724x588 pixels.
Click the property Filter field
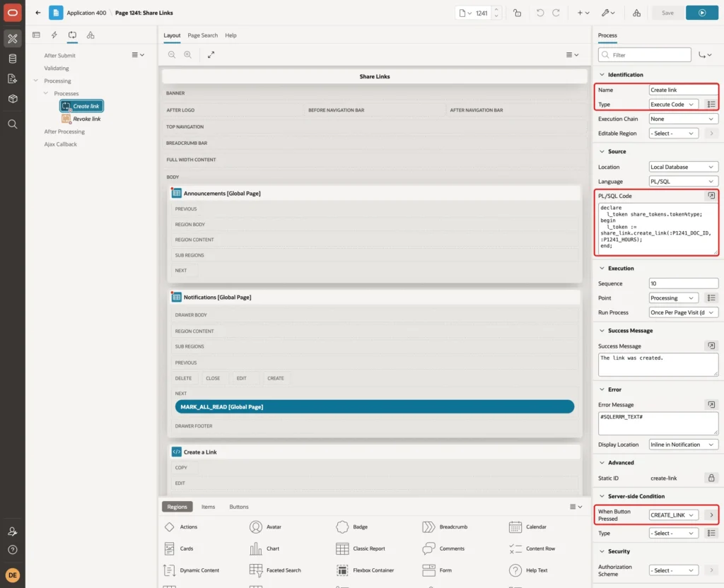(645, 55)
